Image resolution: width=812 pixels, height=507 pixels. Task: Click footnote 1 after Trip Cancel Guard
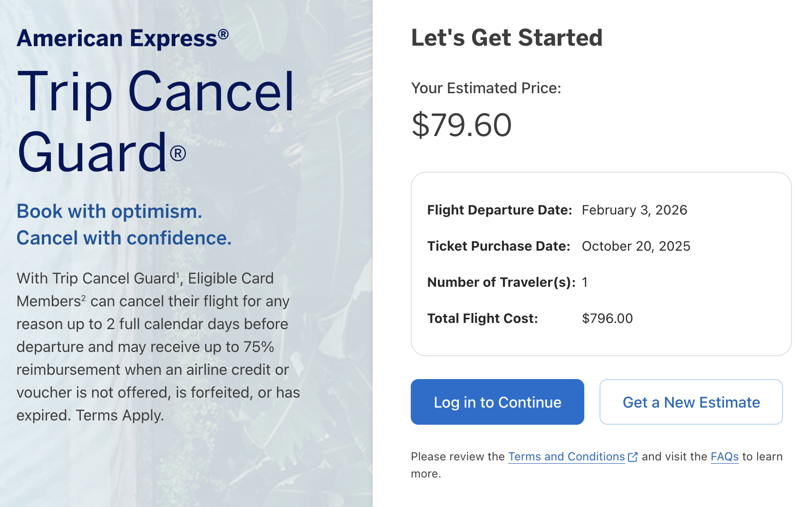(178, 274)
